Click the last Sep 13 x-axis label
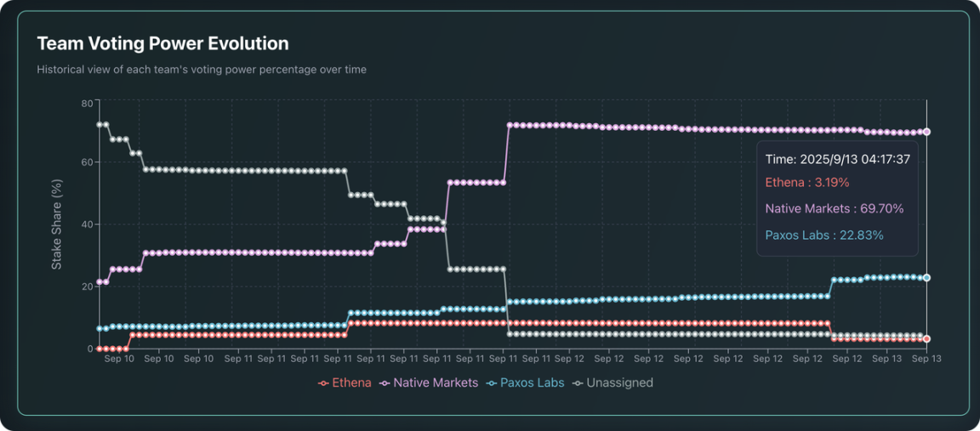Viewport: 980px width, 431px height. 926,360
